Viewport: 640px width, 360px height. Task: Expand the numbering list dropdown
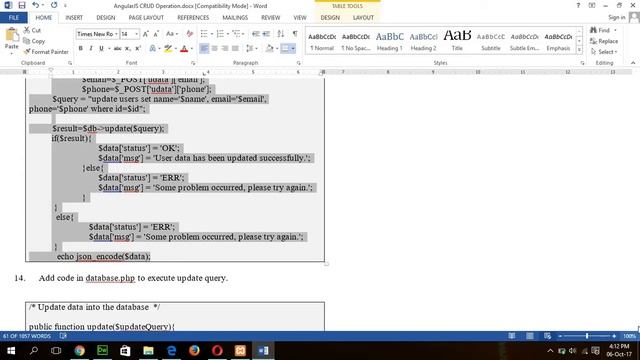228,34
